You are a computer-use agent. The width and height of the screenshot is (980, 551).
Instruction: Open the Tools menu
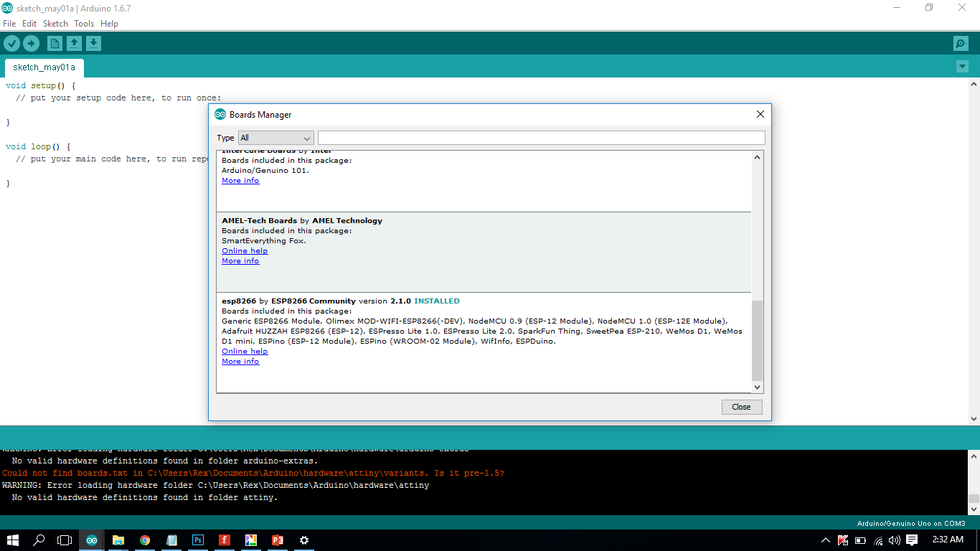pyautogui.click(x=84, y=24)
